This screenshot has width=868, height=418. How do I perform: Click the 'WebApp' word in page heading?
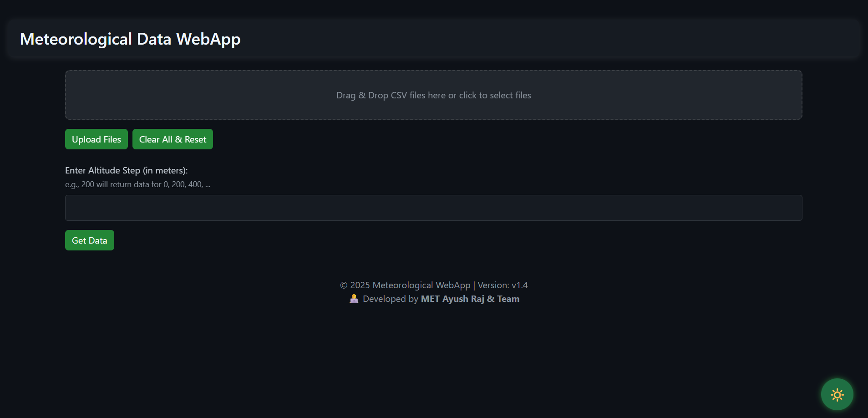pos(208,39)
